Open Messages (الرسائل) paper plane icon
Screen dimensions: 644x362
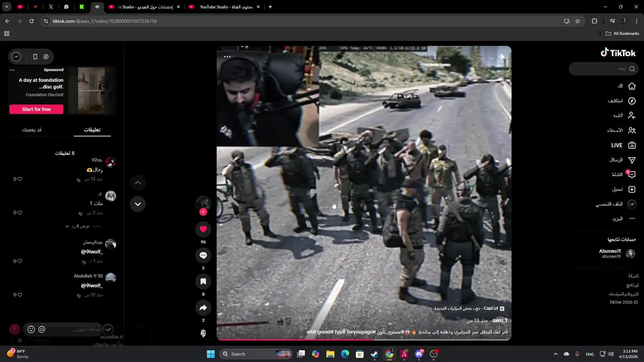[x=632, y=160]
